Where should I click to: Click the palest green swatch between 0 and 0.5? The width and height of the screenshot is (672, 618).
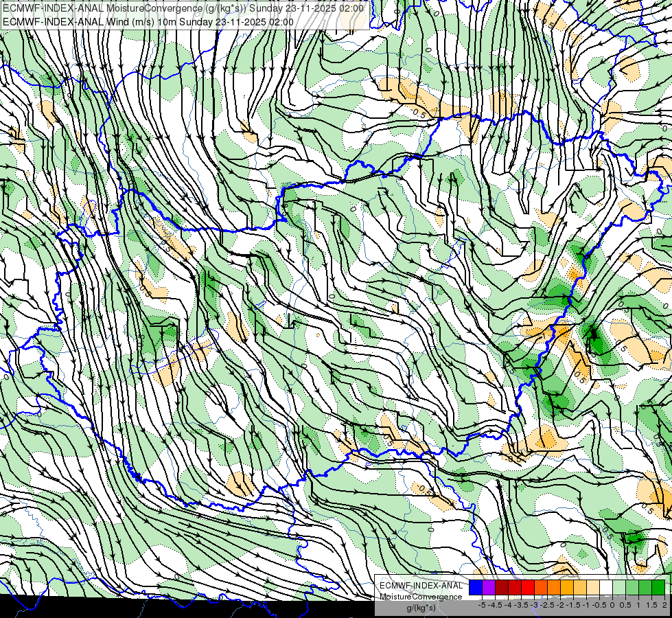[619, 587]
